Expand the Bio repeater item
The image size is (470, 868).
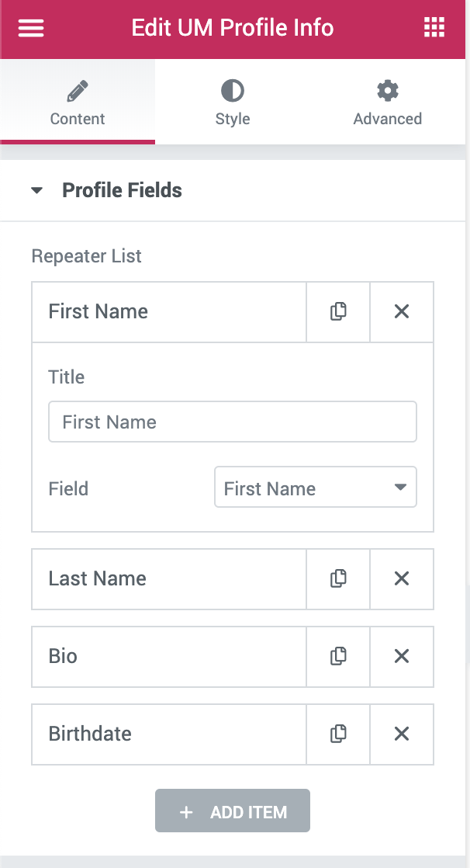(168, 657)
